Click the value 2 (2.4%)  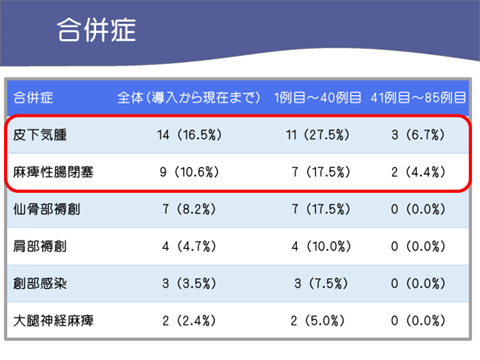pos(189,321)
